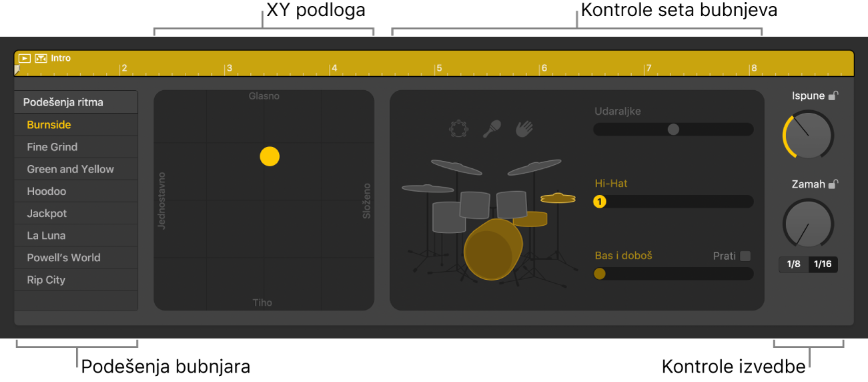Select the tambourine percussion icon
The width and height of the screenshot is (868, 382).
458,128
